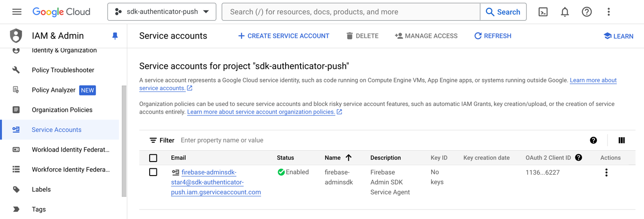Sort by the Status column header

coord(285,158)
